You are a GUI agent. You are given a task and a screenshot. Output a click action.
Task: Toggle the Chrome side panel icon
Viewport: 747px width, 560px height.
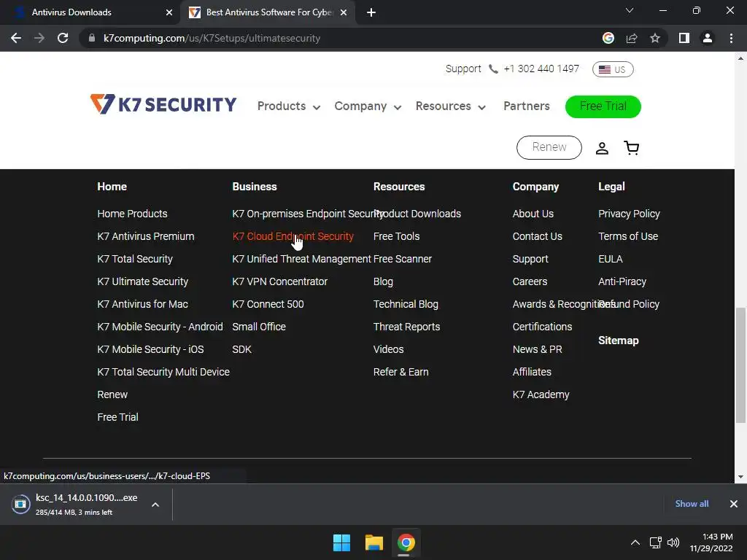coord(684,38)
